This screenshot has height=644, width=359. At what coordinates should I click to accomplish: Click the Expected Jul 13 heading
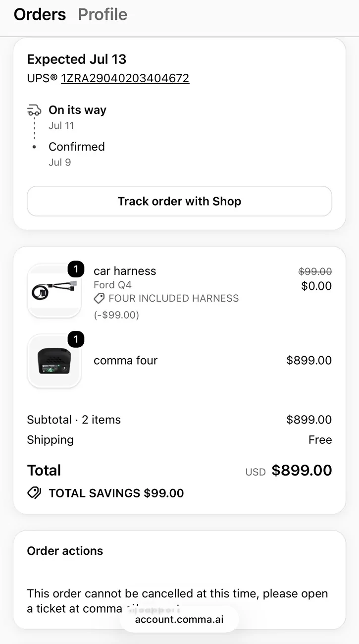tap(77, 59)
